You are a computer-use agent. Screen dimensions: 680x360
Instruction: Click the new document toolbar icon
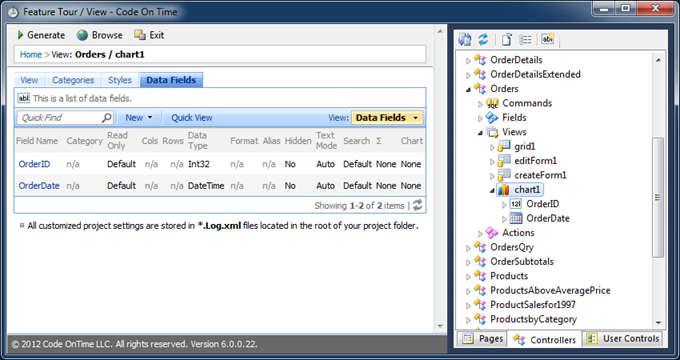(507, 39)
